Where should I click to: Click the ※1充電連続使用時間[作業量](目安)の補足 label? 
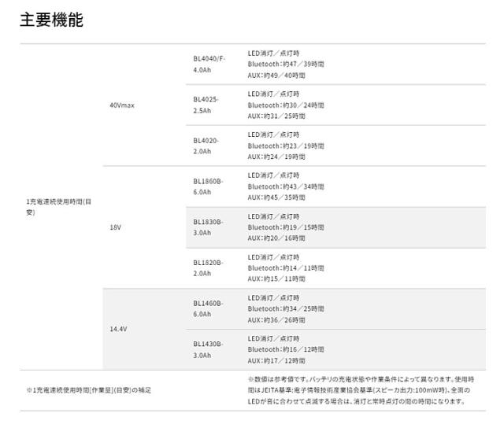click(89, 391)
